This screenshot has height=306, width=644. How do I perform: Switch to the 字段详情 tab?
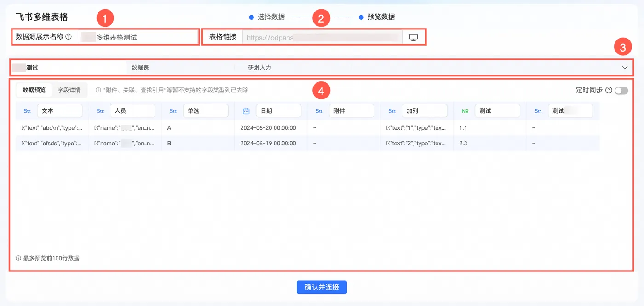pyautogui.click(x=69, y=90)
